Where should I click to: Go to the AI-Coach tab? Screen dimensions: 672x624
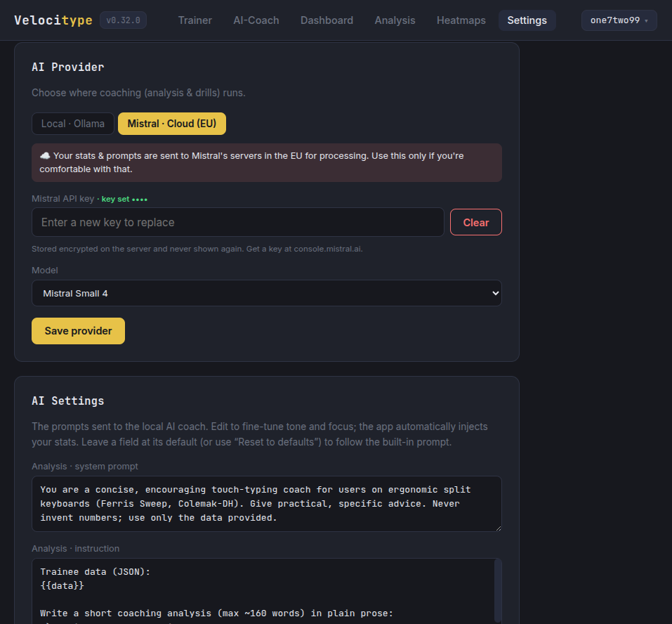point(256,20)
